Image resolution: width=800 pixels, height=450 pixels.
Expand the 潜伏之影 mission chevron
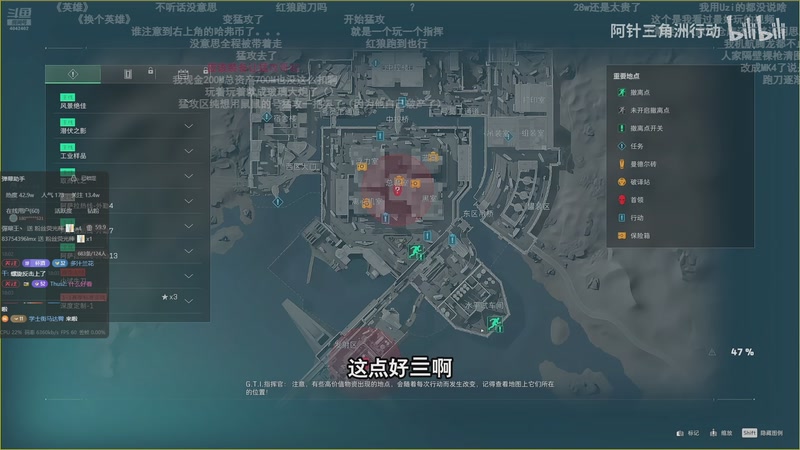click(188, 126)
